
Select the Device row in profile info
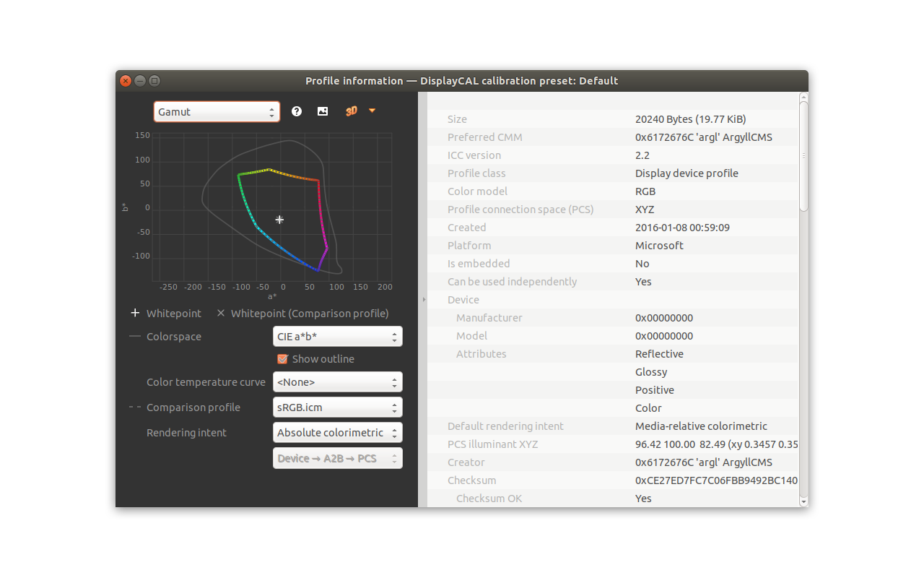(463, 300)
